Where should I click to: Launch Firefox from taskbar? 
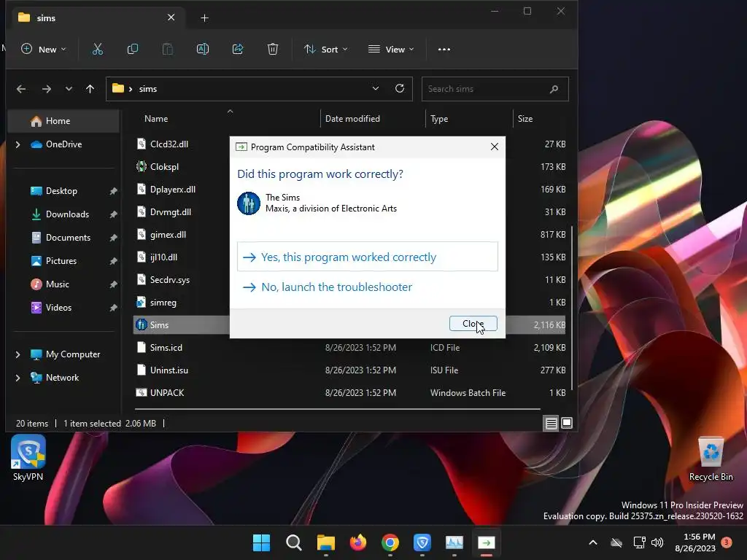click(x=357, y=542)
